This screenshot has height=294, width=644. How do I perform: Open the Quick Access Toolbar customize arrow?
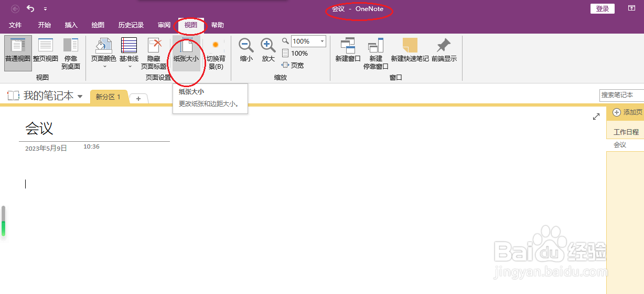coord(46,9)
